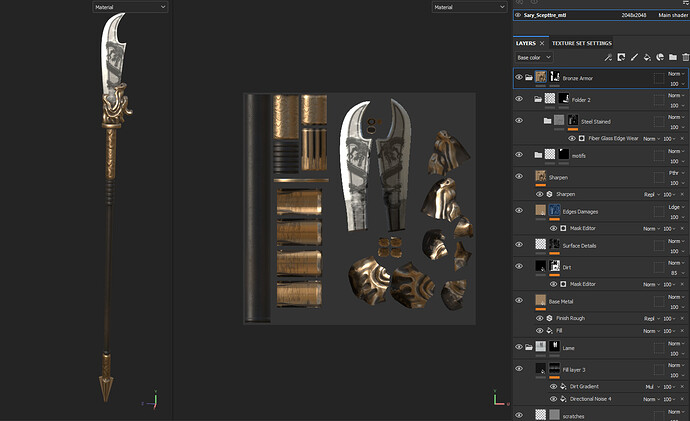Click the Steel Stained folder icon
This screenshot has height=421, width=690.
(x=547, y=121)
